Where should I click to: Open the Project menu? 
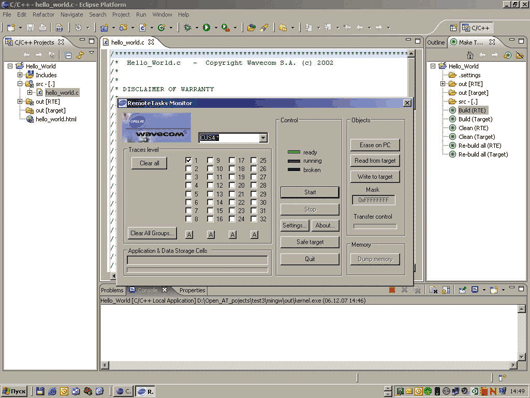[121, 15]
